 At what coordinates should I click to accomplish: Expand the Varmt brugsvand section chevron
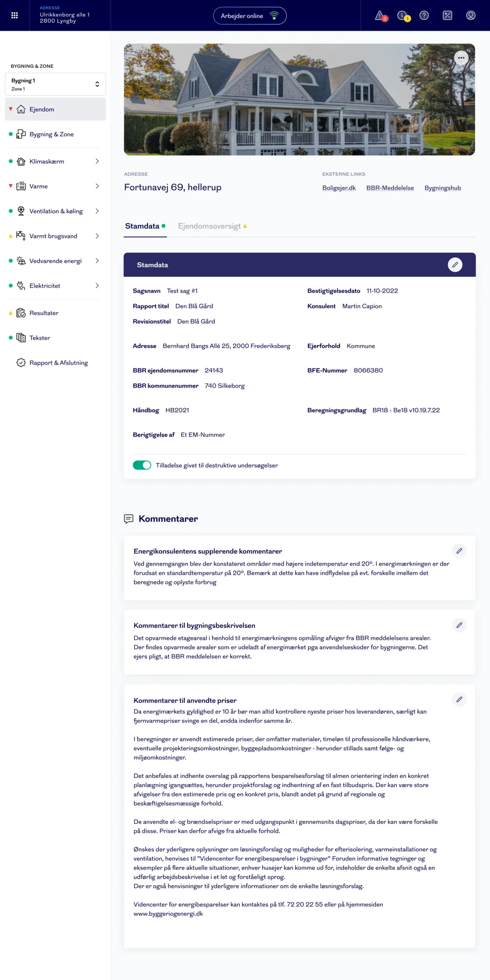tap(97, 236)
